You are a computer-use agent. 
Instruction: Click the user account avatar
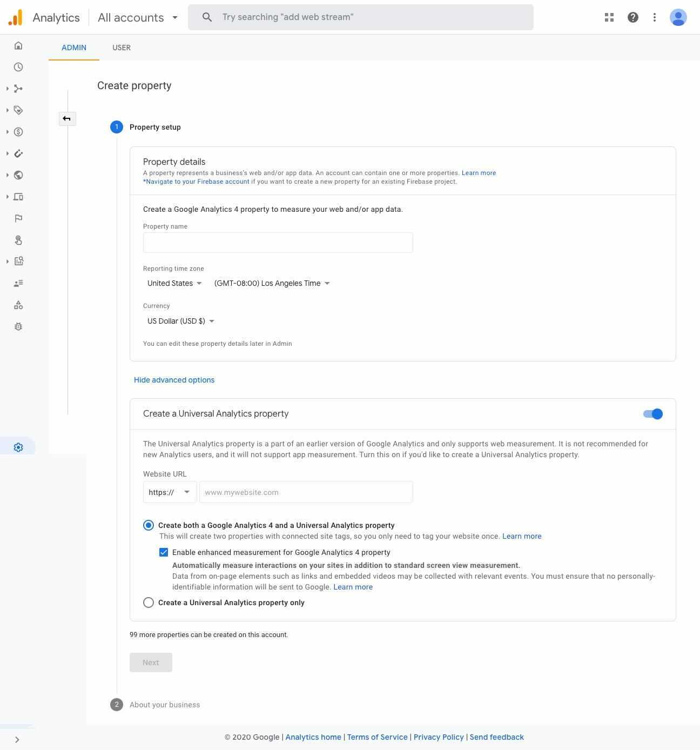[x=678, y=17]
